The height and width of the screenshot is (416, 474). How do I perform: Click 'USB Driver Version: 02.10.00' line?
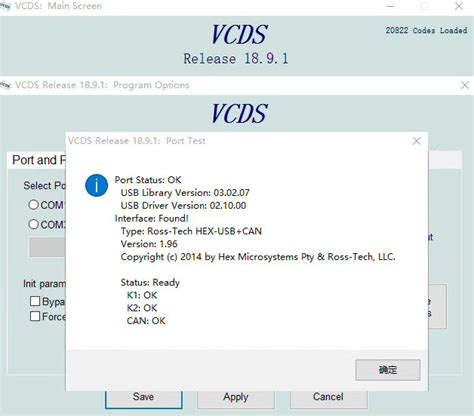183,205
